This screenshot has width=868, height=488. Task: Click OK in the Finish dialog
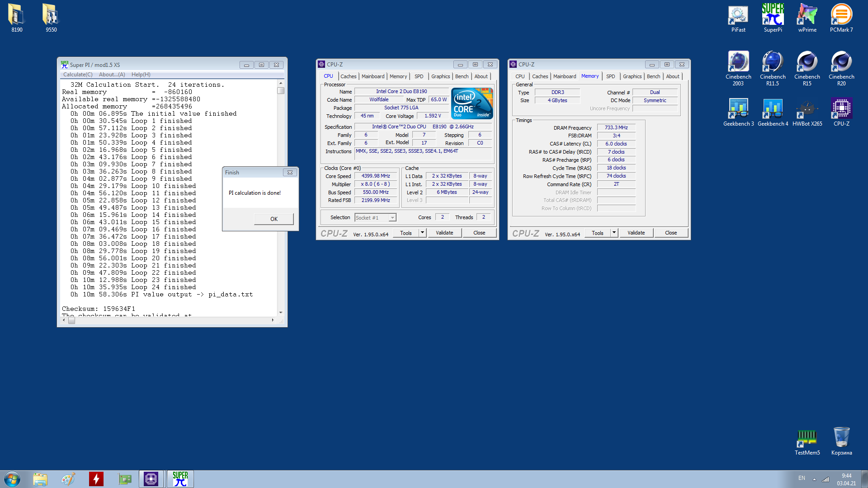274,219
